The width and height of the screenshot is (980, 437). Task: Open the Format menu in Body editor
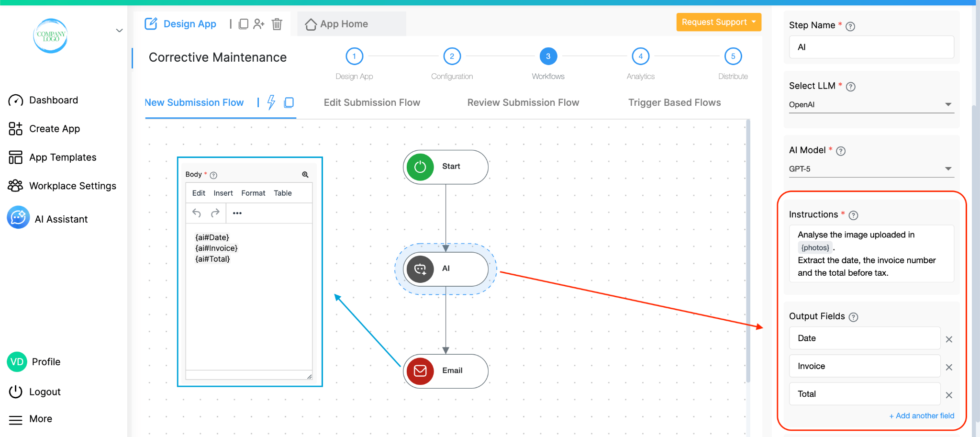(253, 193)
